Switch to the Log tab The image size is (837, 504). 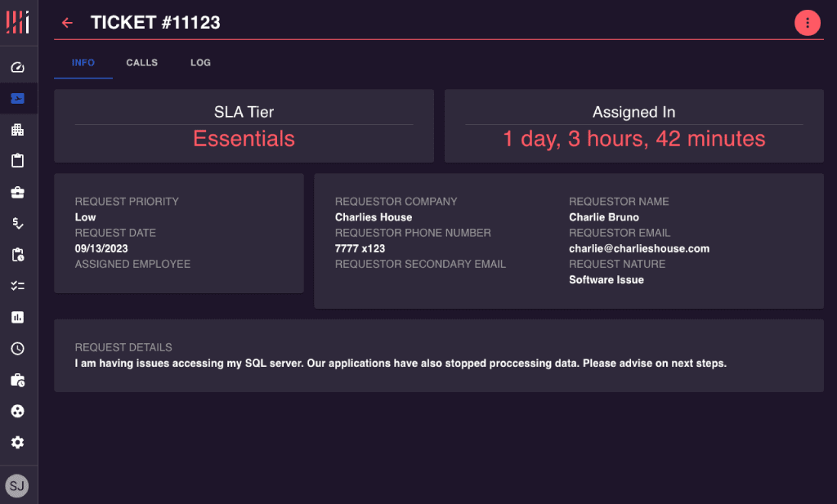click(x=200, y=63)
